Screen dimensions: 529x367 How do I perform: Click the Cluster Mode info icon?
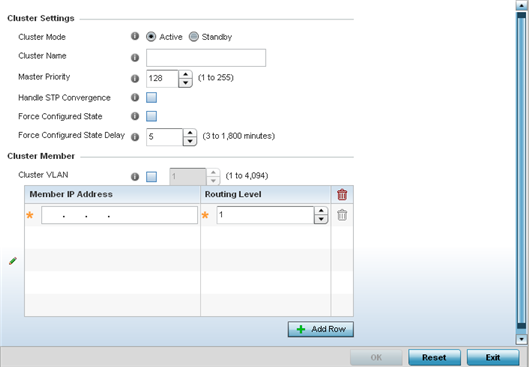pos(135,36)
